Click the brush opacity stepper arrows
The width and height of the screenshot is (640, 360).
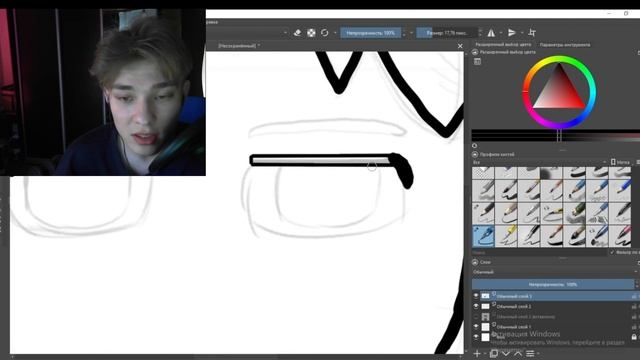tap(404, 33)
